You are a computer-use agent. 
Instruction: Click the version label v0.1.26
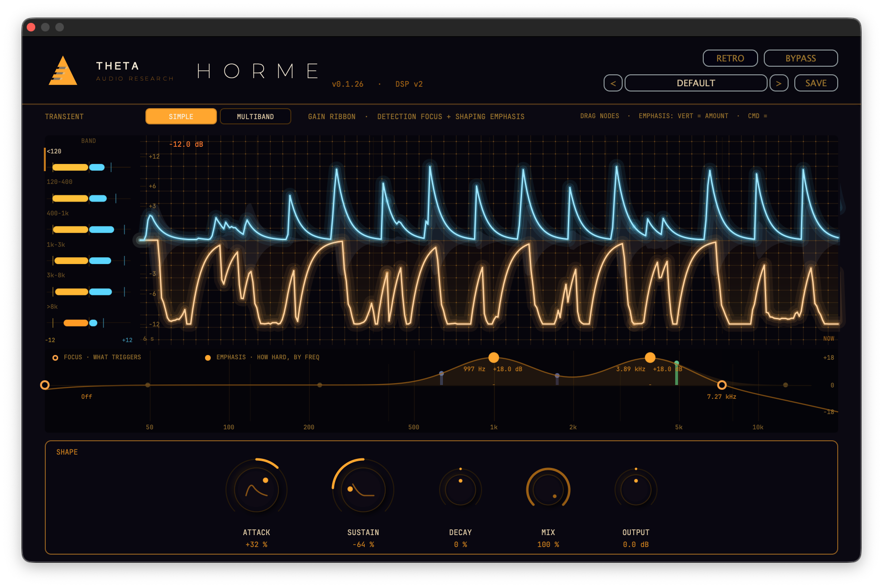pos(348,84)
